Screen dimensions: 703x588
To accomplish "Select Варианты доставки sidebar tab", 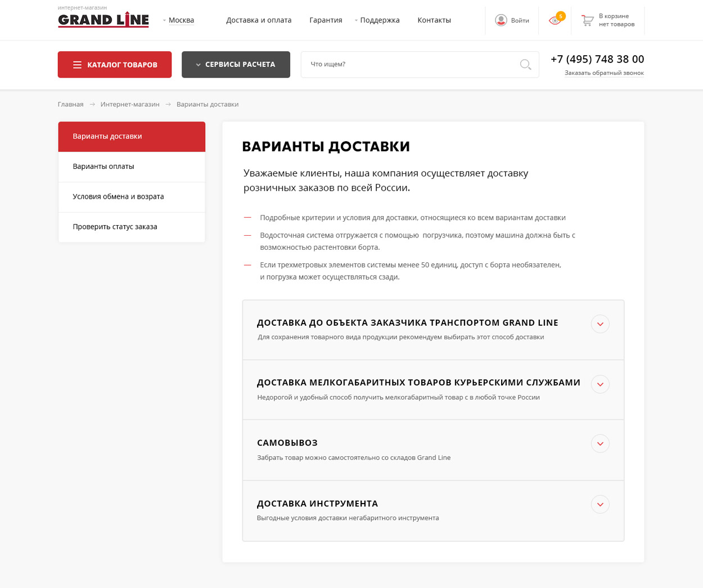I will pos(132,137).
